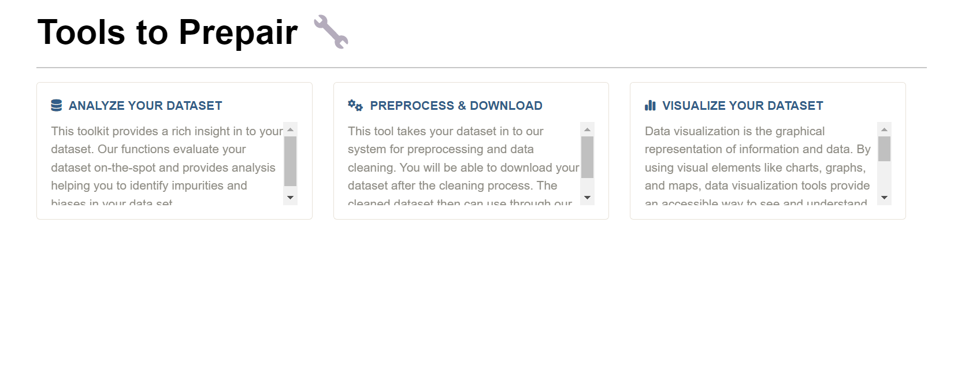The image size is (980, 378).
Task: Click scrollbar thumb in Analyze Your Dataset card
Action: tap(291, 161)
